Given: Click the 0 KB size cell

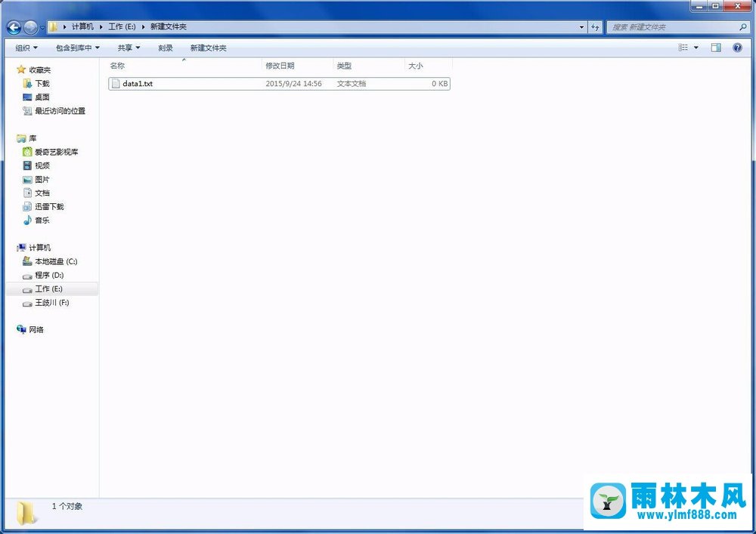Looking at the screenshot, I should (x=440, y=83).
